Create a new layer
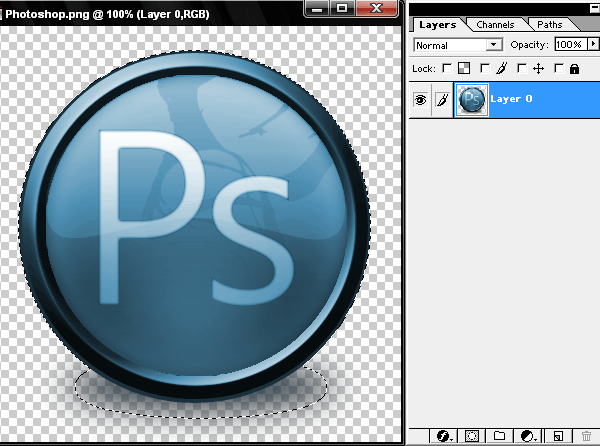This screenshot has width=600, height=446. [x=558, y=436]
